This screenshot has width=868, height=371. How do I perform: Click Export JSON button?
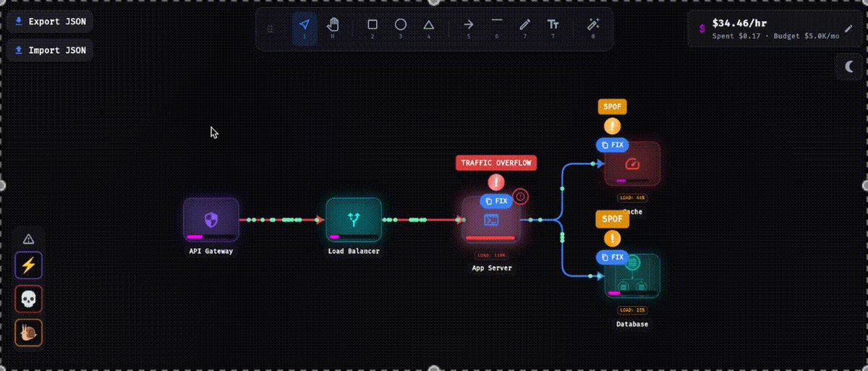pyautogui.click(x=50, y=22)
